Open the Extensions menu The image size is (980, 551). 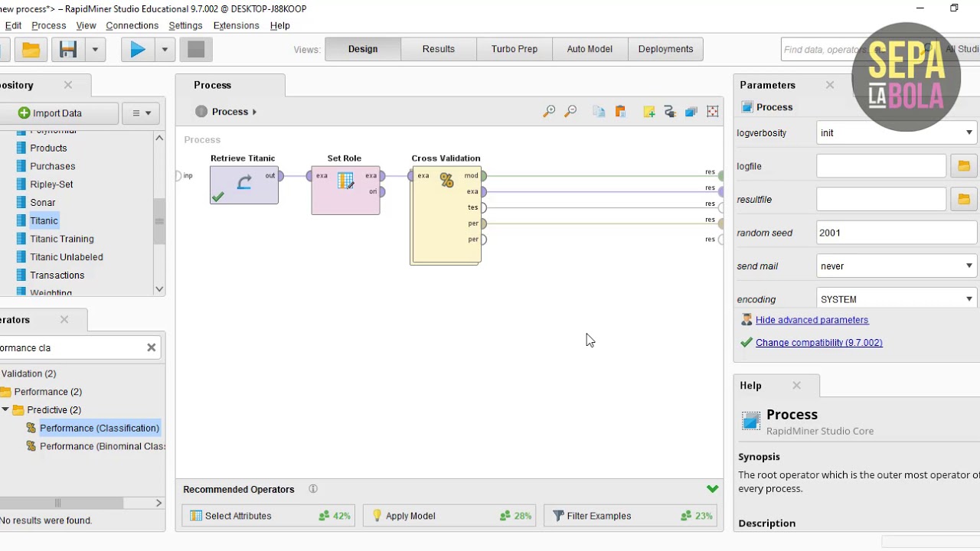point(236,25)
